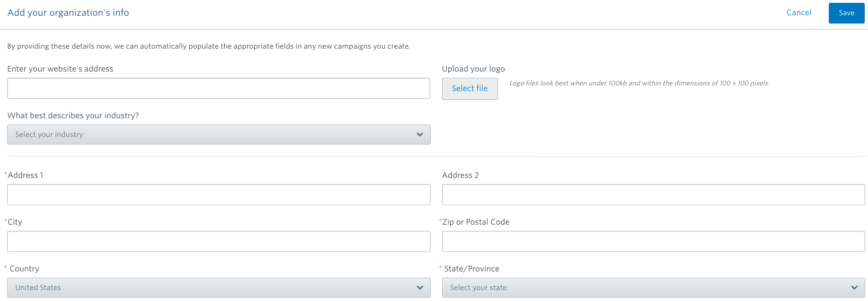Click the 'State/Province' field label
The width and height of the screenshot is (868, 301).
point(471,269)
